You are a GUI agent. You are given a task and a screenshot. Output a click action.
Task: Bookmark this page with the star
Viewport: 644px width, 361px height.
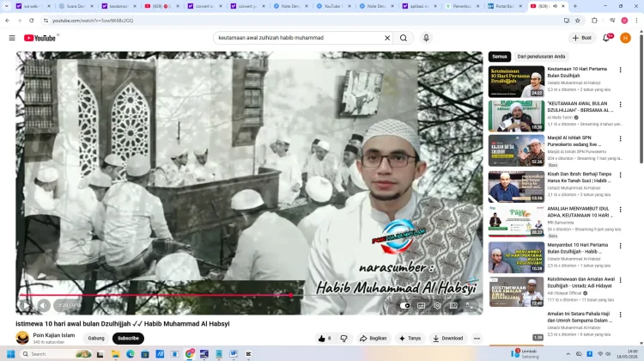[578, 20]
